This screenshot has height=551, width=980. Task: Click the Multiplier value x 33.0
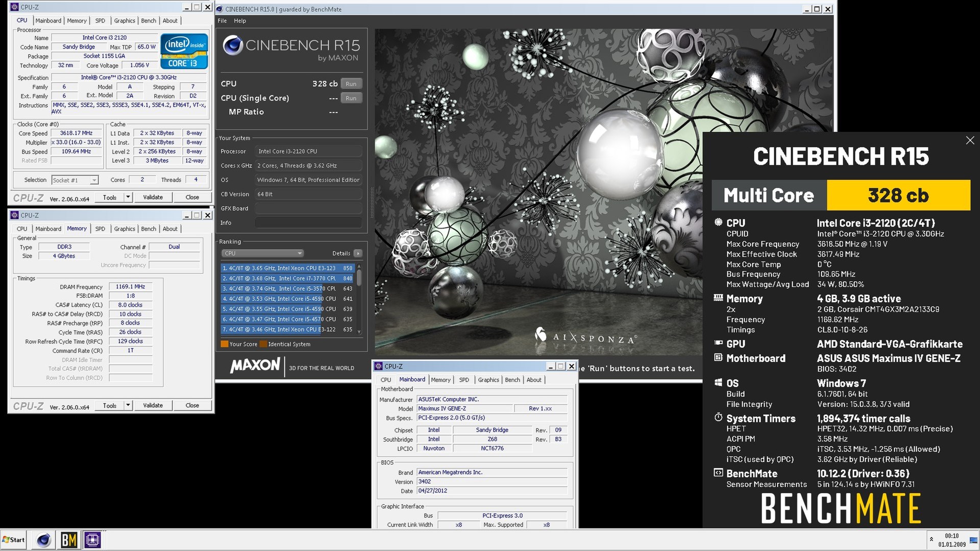pos(76,142)
